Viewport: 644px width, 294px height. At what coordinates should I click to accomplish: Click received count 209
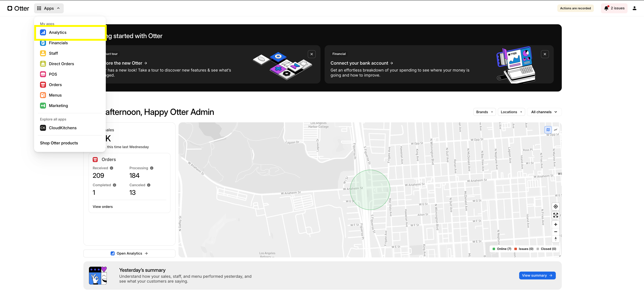(98, 176)
